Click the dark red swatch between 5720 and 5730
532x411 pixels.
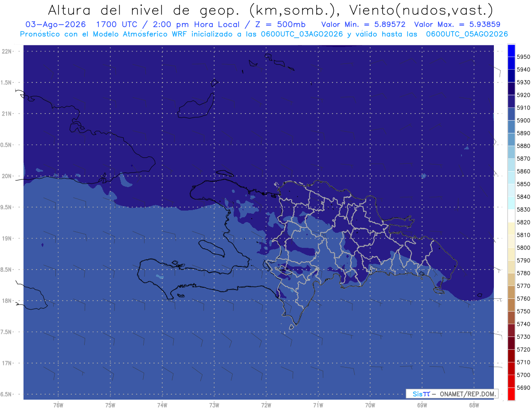(x=511, y=343)
